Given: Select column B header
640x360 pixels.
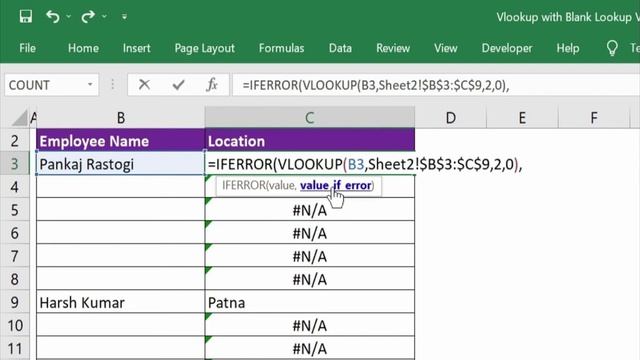Looking at the screenshot, I should (x=121, y=118).
